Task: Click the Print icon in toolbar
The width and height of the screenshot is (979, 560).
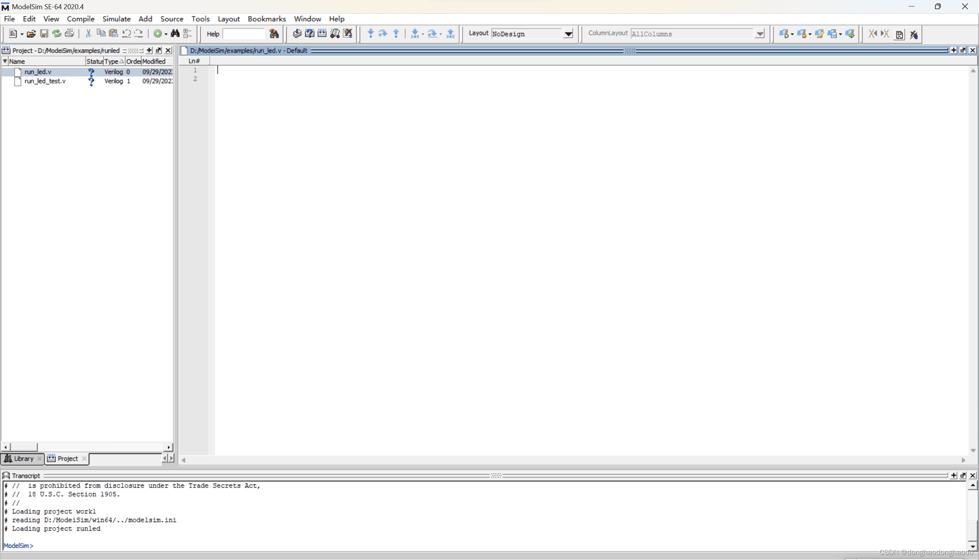Action: [x=69, y=34]
